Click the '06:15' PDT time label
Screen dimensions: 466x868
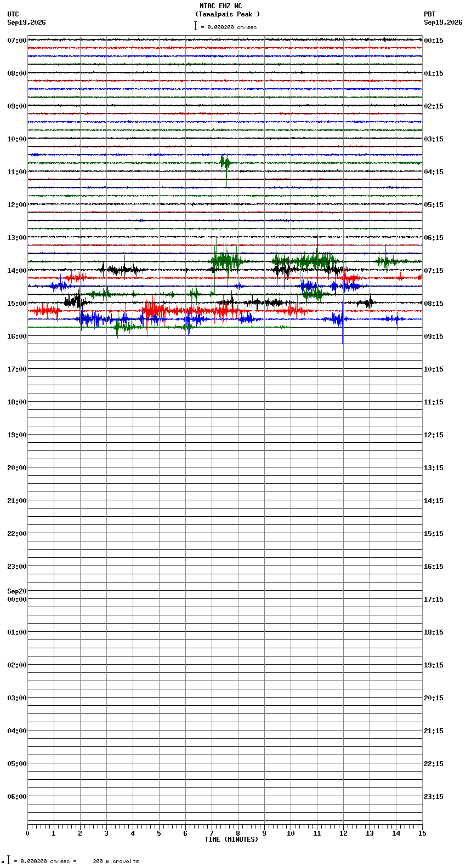434,238
